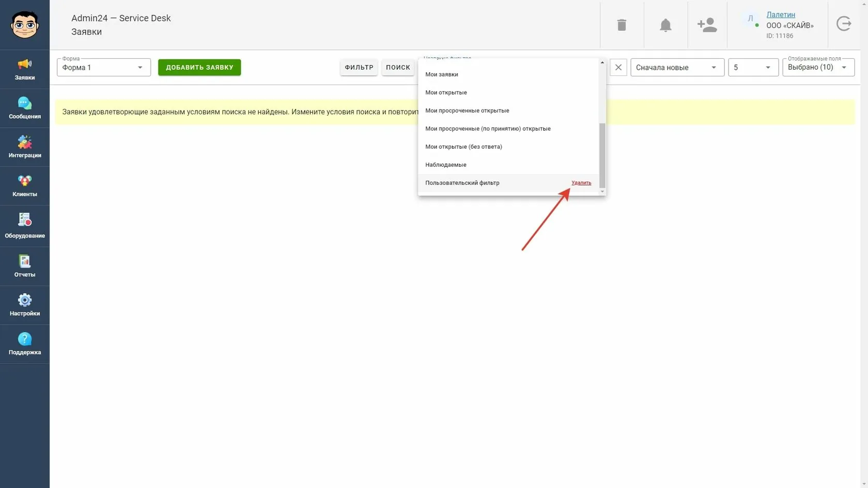The height and width of the screenshot is (488, 868).
Task: Click the filter list scrollbar
Action: tap(602, 155)
